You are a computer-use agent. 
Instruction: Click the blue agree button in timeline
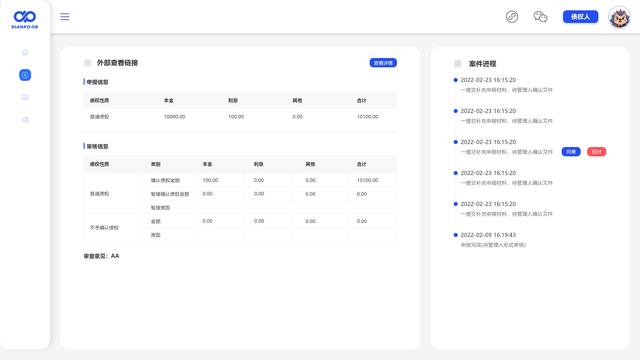coord(571,152)
